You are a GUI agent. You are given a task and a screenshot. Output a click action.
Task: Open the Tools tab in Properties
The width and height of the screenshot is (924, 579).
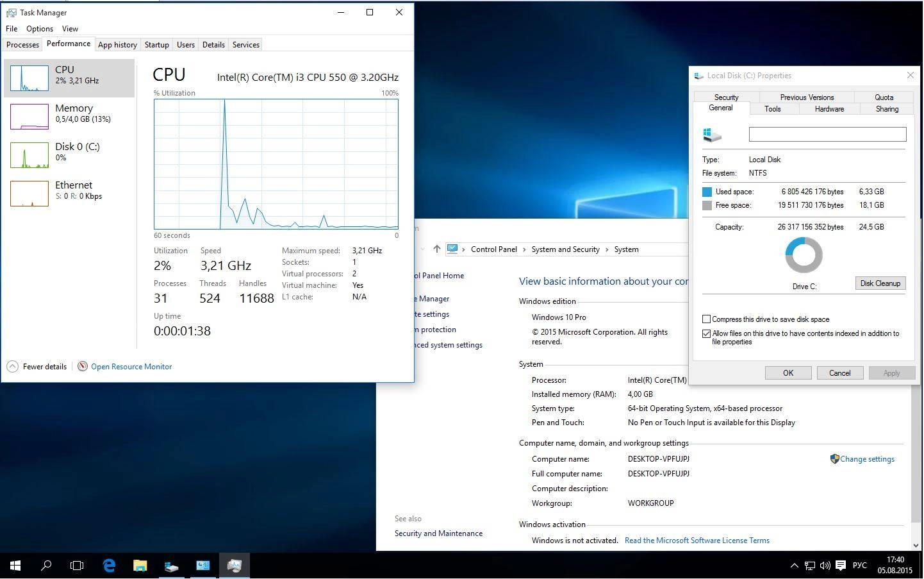tap(773, 109)
